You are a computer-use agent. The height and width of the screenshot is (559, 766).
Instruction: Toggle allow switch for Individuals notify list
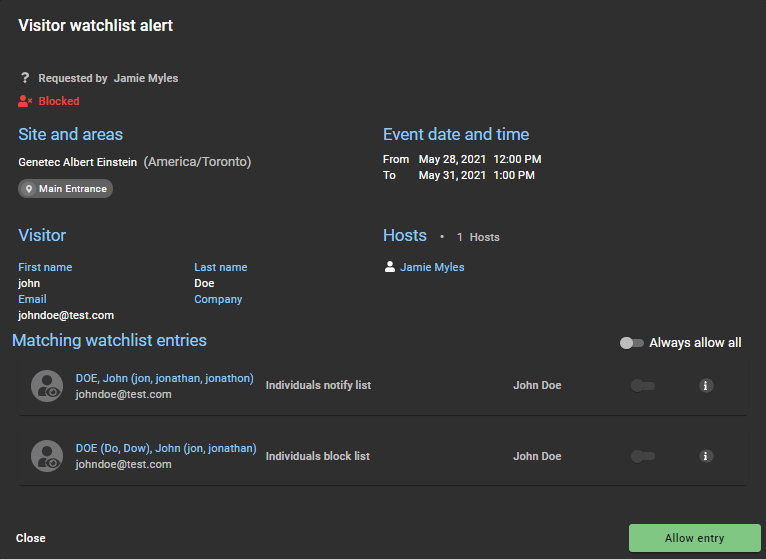642,386
